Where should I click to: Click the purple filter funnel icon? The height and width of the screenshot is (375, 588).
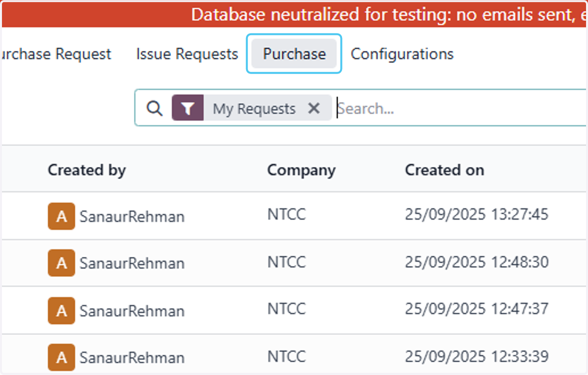(x=188, y=108)
